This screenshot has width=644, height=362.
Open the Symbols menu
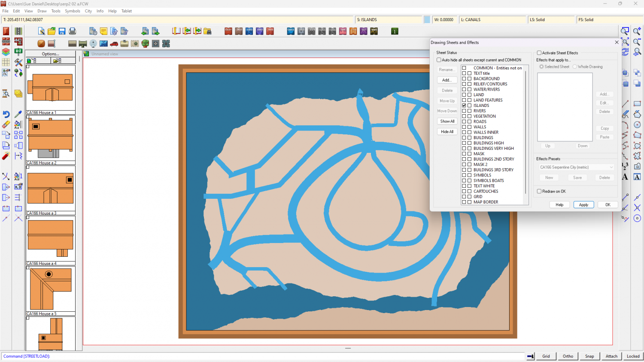click(x=73, y=11)
